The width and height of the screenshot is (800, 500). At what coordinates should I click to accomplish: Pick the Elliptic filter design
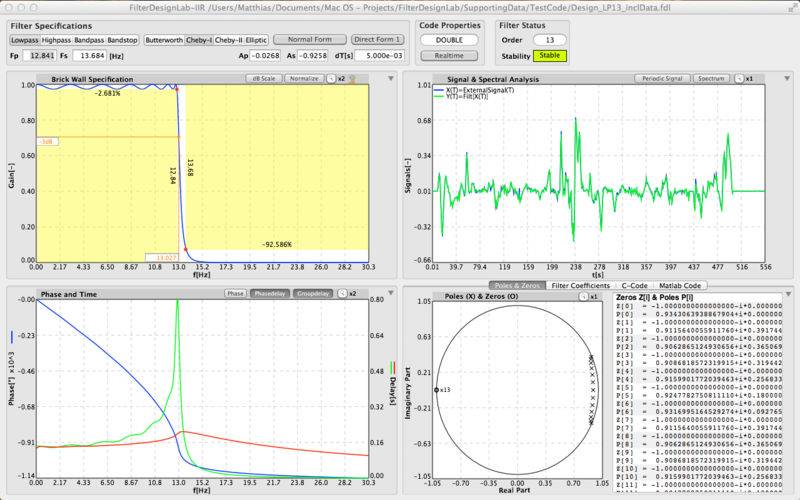[x=254, y=40]
